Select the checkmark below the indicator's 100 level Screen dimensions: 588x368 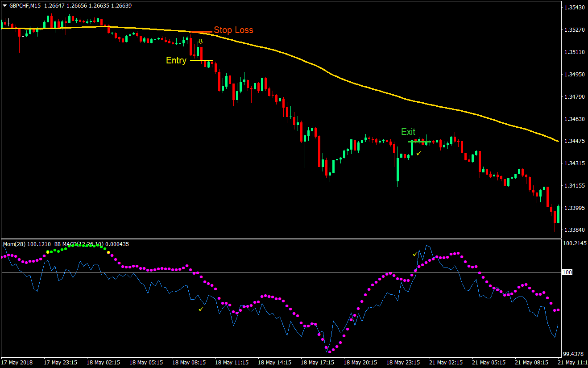point(201,309)
